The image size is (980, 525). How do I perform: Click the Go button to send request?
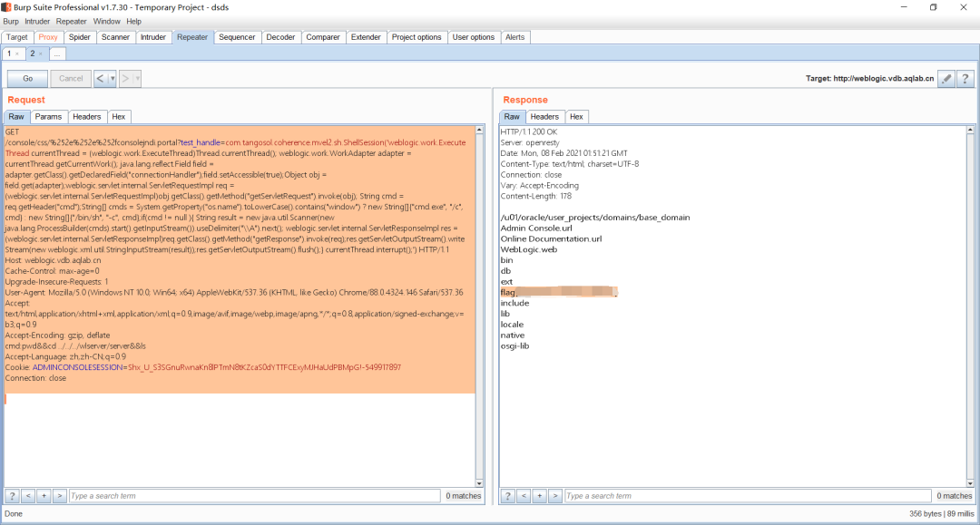point(27,79)
